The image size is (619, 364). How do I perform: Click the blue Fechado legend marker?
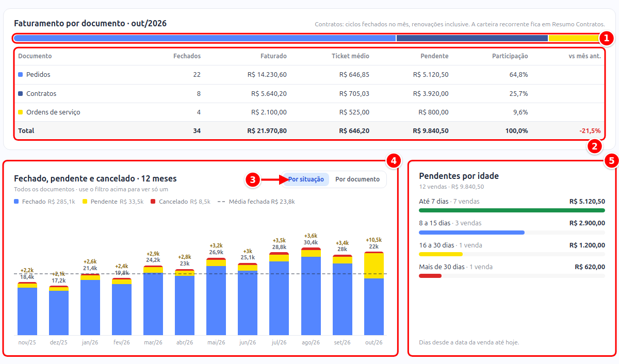click(x=17, y=202)
